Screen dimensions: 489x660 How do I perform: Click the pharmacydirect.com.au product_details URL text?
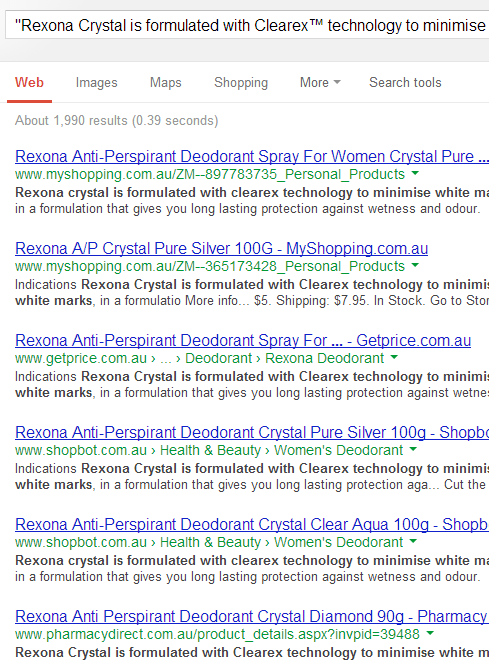[218, 634]
